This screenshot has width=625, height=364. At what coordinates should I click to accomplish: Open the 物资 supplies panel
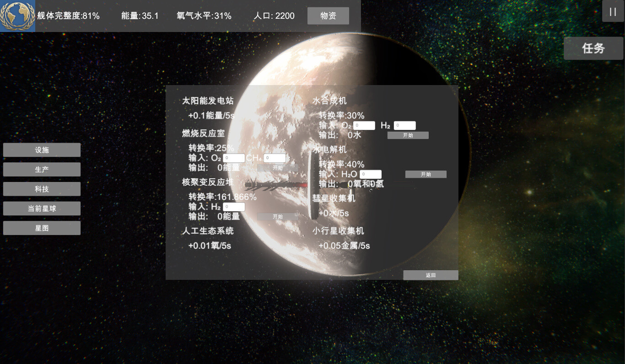[x=328, y=16]
